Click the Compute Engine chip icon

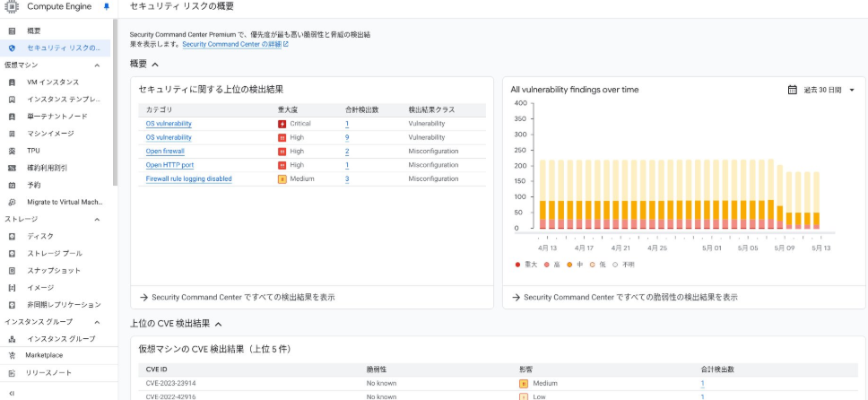click(13, 6)
